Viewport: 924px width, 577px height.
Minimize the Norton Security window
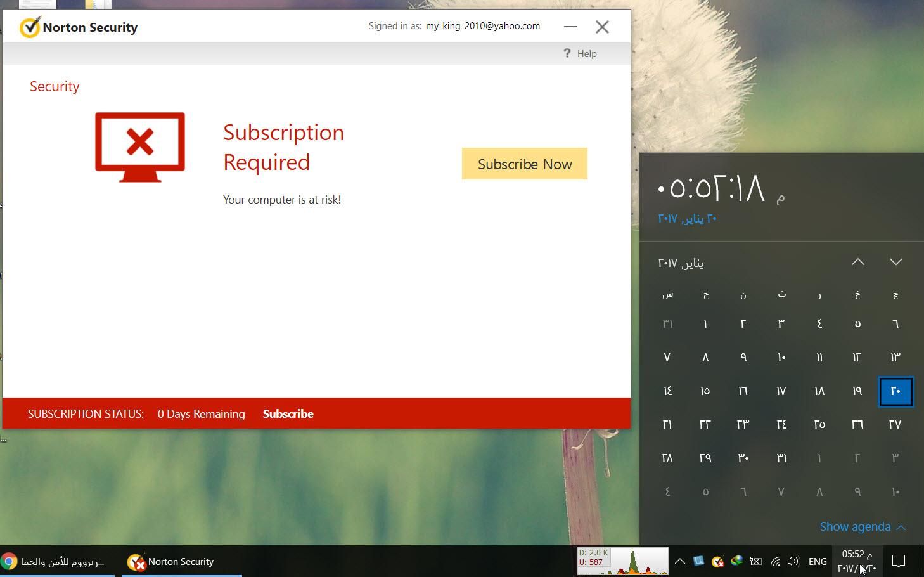(570, 27)
